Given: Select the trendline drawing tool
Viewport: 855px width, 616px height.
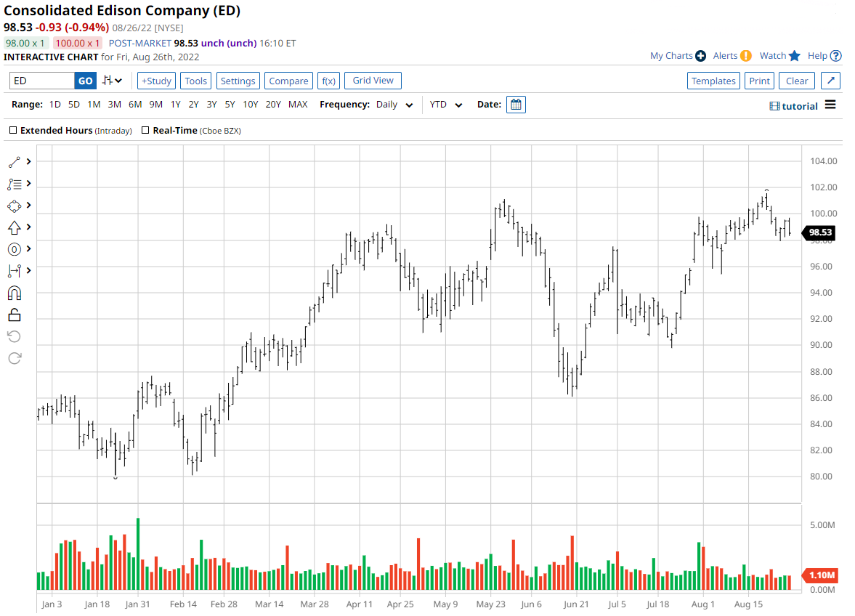Looking at the screenshot, I should point(16,161).
